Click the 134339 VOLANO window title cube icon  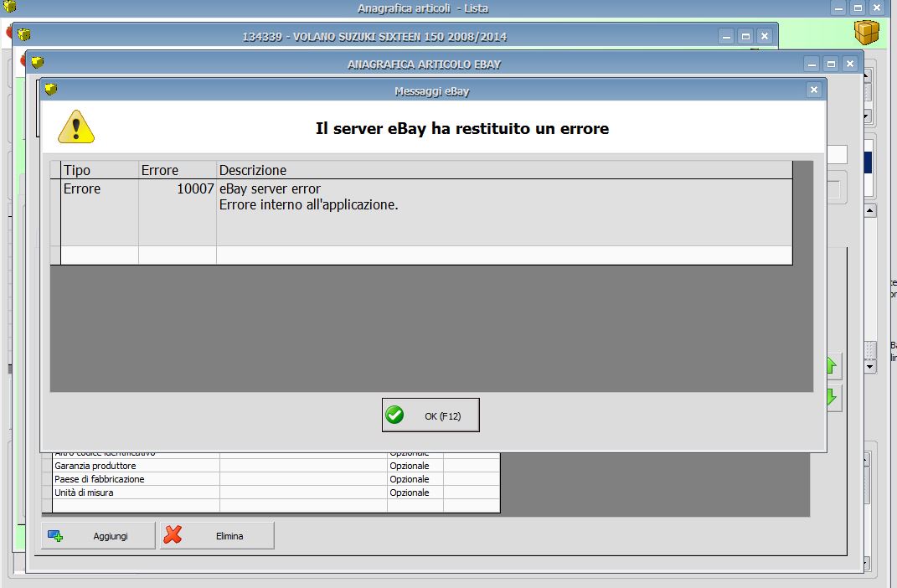click(23, 34)
